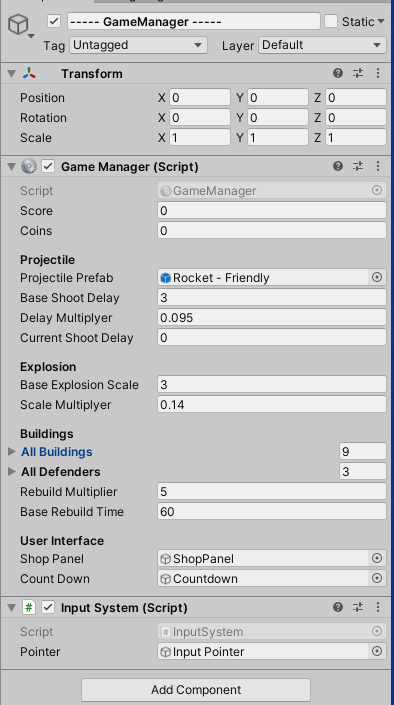Click the Scale Y field
The height and width of the screenshot is (705, 394).
pyautogui.click(x=278, y=138)
